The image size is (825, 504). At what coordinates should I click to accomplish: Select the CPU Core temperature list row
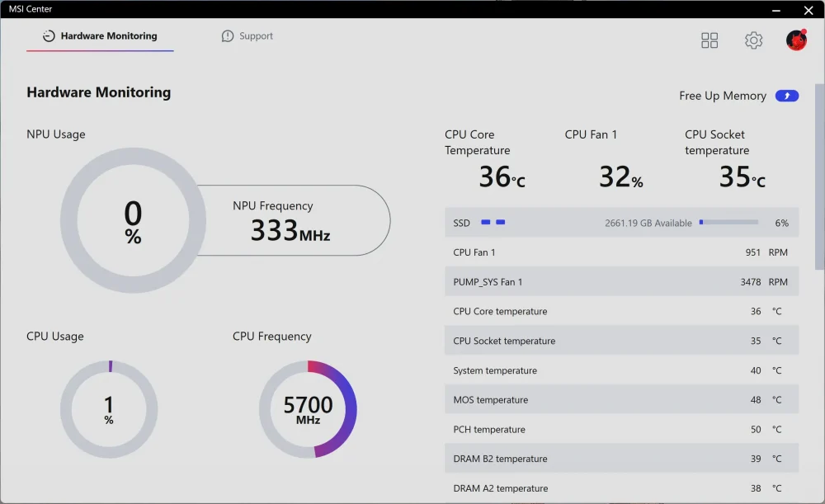click(x=621, y=312)
